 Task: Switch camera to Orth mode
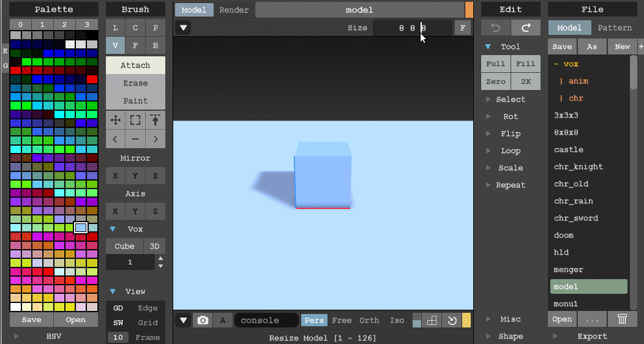[369, 320]
